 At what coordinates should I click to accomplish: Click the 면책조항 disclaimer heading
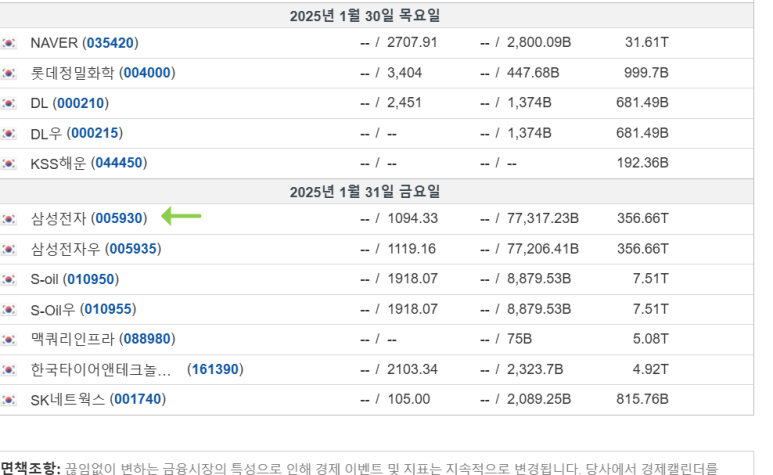coord(30,468)
